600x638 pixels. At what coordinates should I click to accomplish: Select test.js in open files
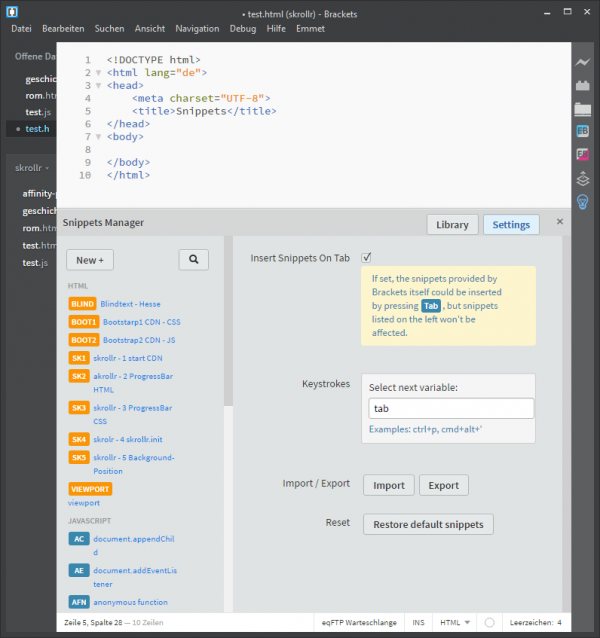[x=38, y=112]
